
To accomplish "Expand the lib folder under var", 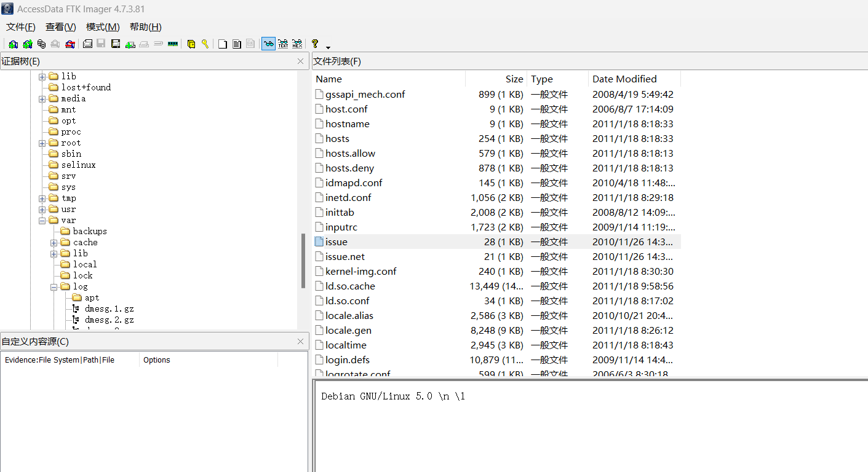I will click(x=54, y=254).
